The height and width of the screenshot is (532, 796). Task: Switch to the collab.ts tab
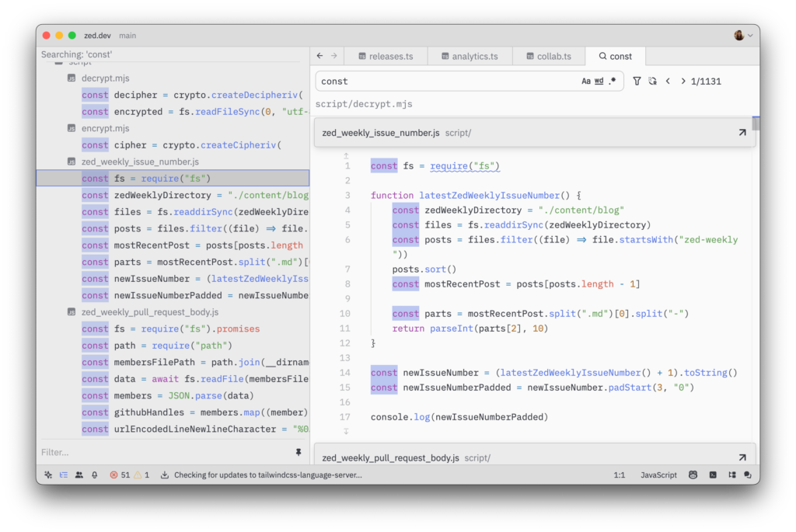point(549,56)
